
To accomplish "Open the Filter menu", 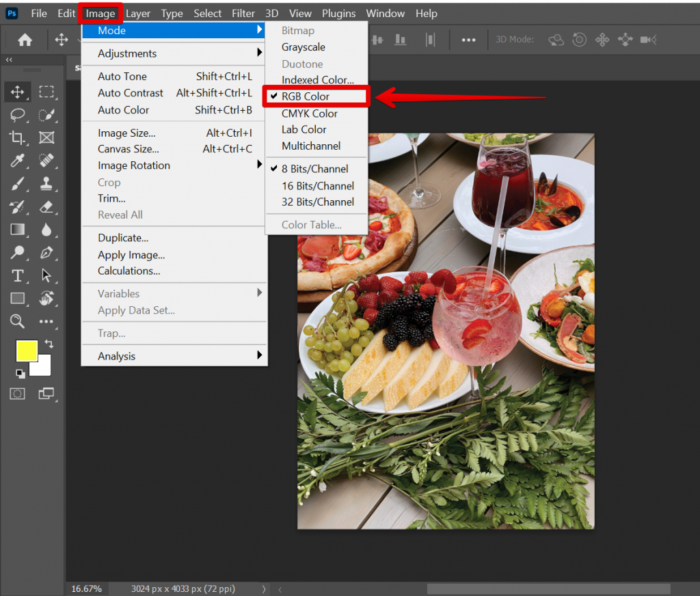I will pyautogui.click(x=243, y=14).
